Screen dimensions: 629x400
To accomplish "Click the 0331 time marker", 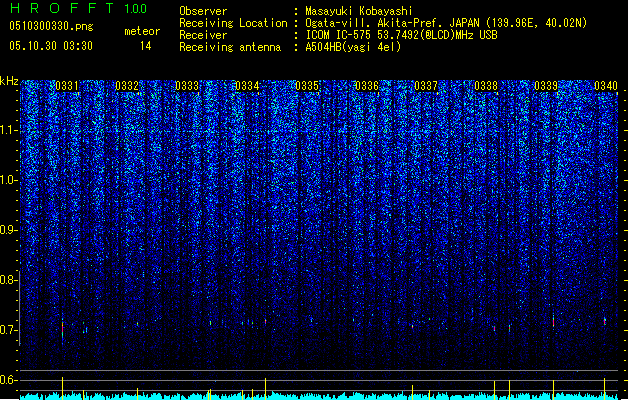I will pos(67,86).
